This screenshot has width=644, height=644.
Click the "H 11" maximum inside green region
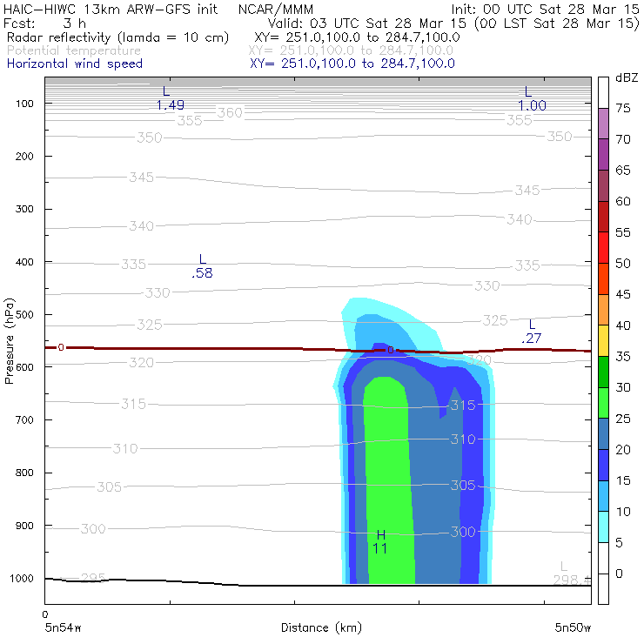[380, 541]
